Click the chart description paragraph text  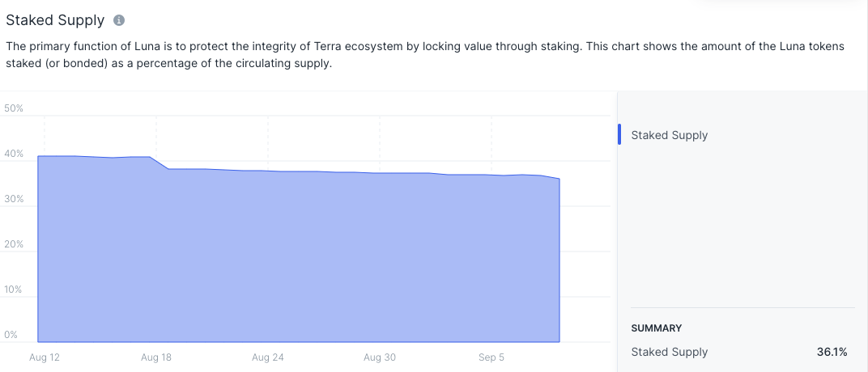click(425, 55)
